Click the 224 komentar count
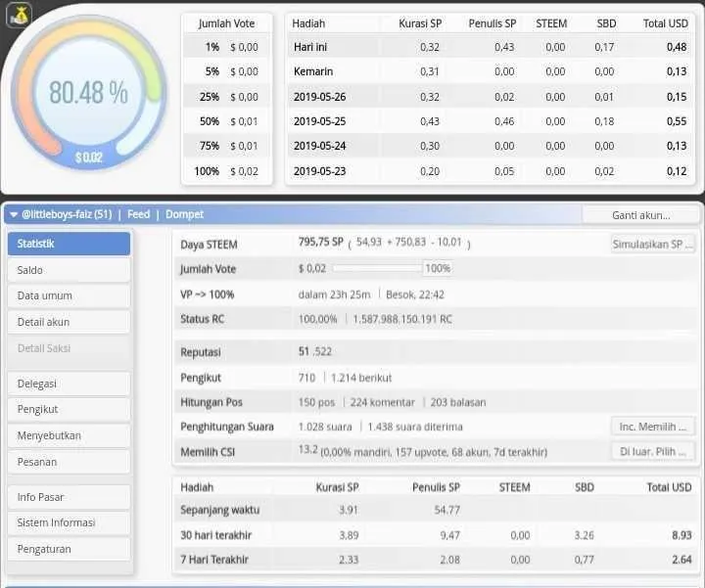This screenshot has height=588, width=705. (x=383, y=402)
